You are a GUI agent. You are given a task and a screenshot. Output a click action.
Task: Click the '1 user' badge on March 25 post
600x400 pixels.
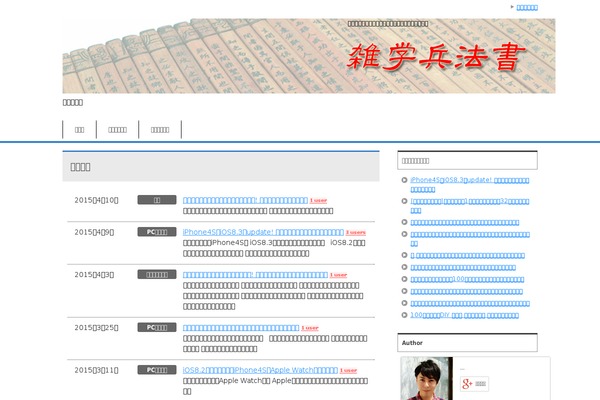(310, 327)
